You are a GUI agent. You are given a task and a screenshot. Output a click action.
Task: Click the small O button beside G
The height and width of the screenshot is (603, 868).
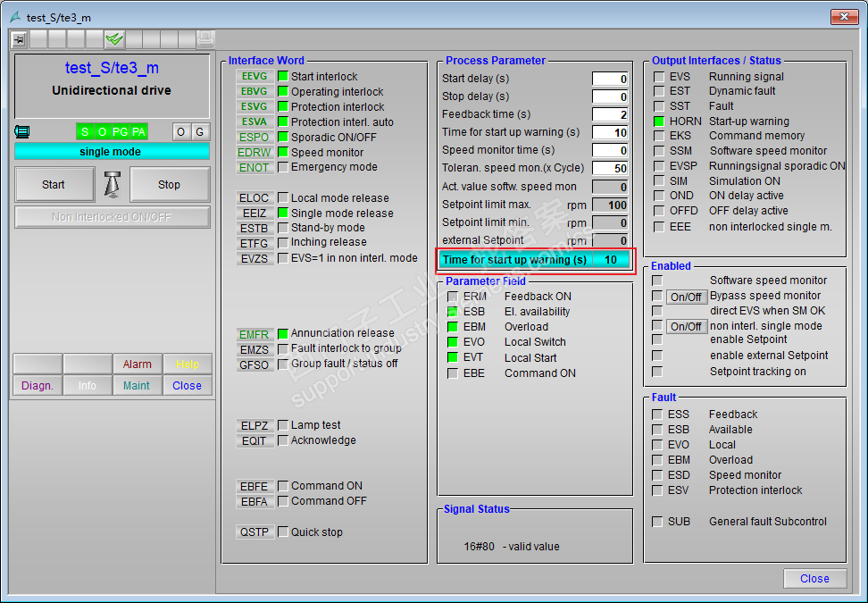click(181, 132)
